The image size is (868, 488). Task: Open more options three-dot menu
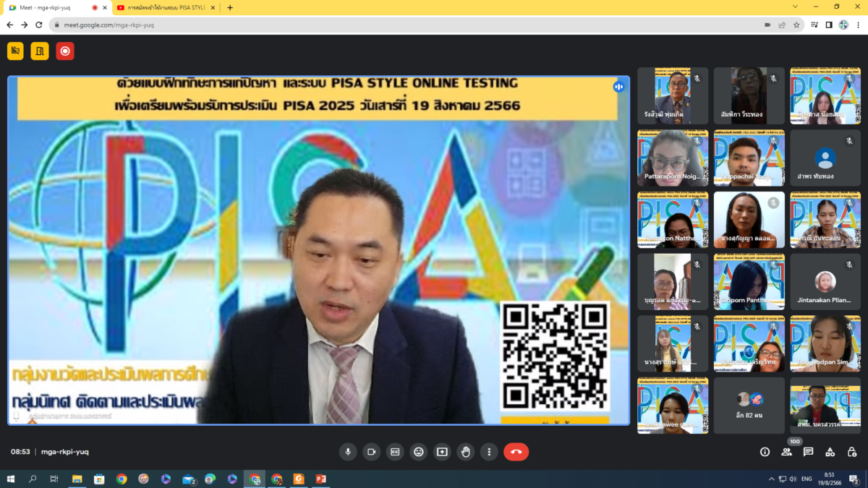click(489, 452)
